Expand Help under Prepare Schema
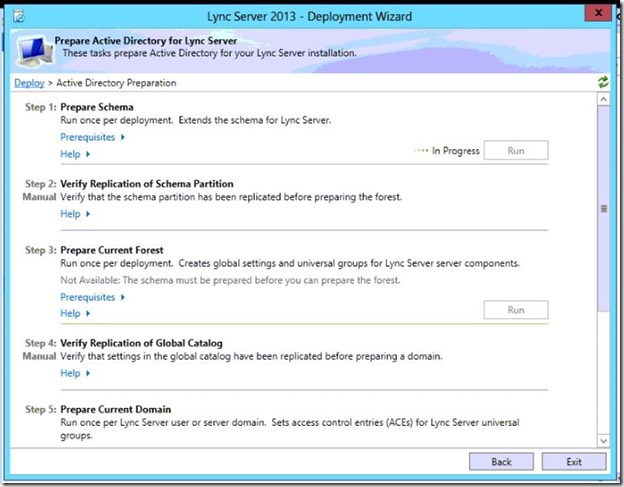The height and width of the screenshot is (487, 624). (x=75, y=154)
